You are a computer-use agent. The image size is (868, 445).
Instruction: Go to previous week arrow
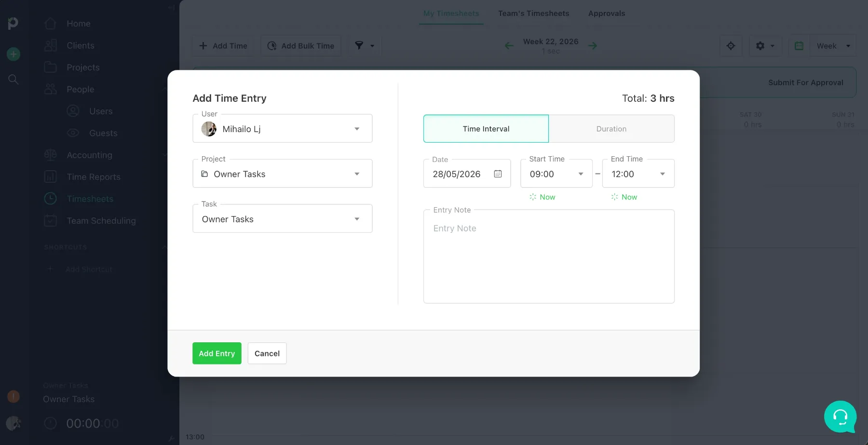click(x=509, y=46)
